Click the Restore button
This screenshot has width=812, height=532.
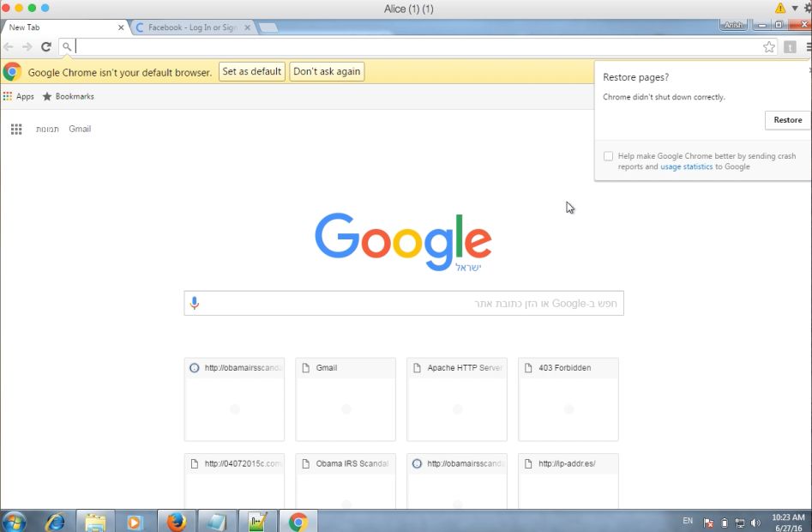(x=788, y=119)
